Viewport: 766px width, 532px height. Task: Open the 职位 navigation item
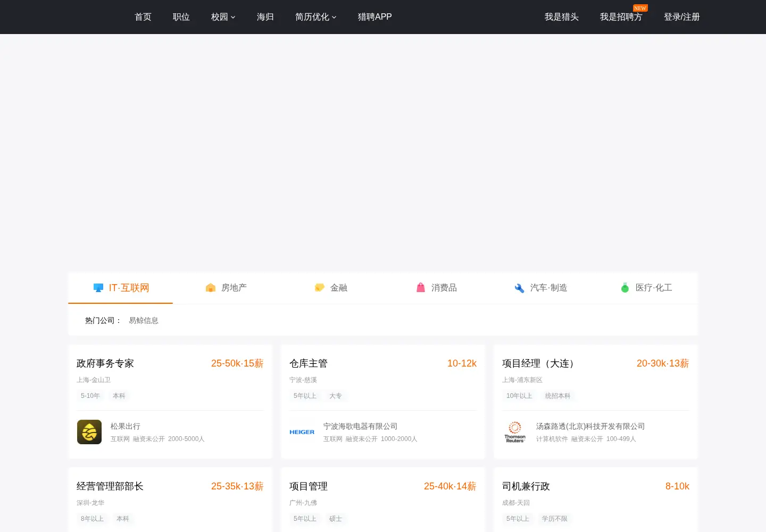(181, 17)
